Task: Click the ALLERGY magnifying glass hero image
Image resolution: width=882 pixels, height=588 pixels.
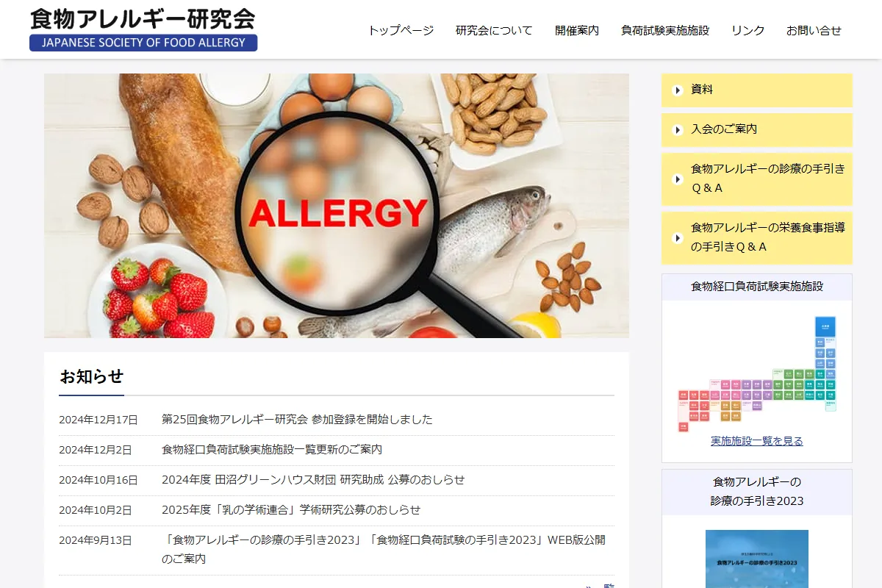Action: [337, 206]
